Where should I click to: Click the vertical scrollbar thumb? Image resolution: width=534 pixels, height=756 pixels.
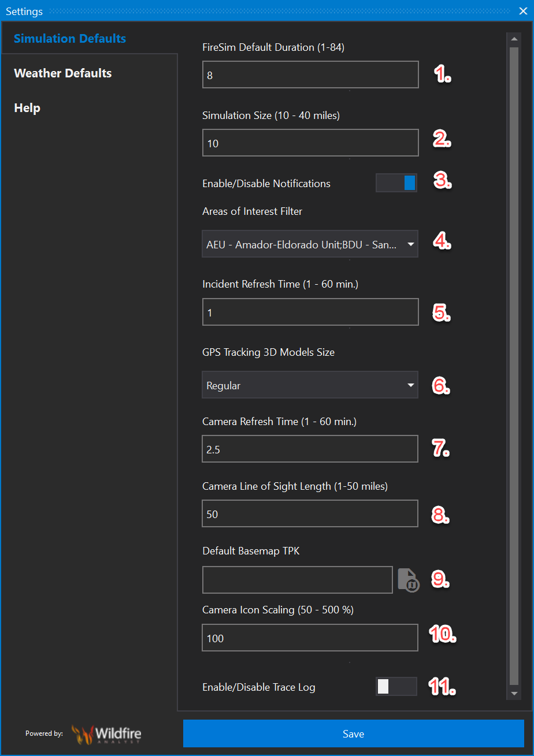point(514,364)
